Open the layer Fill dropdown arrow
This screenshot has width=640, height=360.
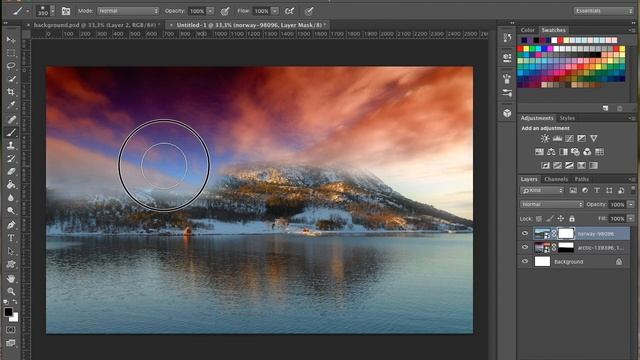(631, 219)
